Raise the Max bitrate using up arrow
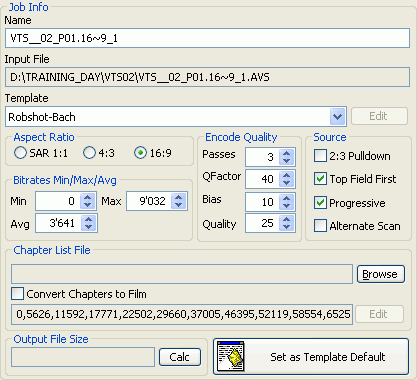Viewport: 417px width, 380px height. point(179,197)
